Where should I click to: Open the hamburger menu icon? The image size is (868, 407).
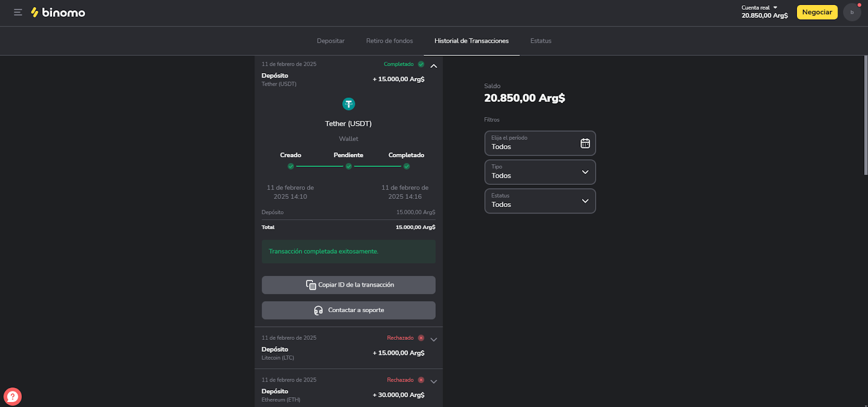(18, 12)
